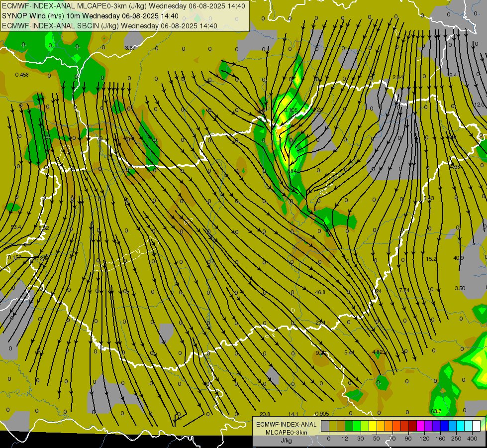Click the legend scale label '160'
The image size is (487, 448).
pyautogui.click(x=440, y=439)
